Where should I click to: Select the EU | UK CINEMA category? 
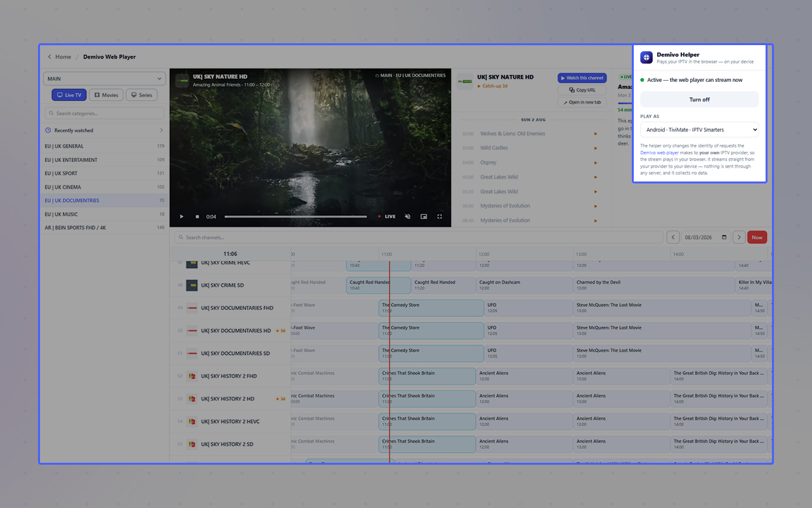pos(105,187)
